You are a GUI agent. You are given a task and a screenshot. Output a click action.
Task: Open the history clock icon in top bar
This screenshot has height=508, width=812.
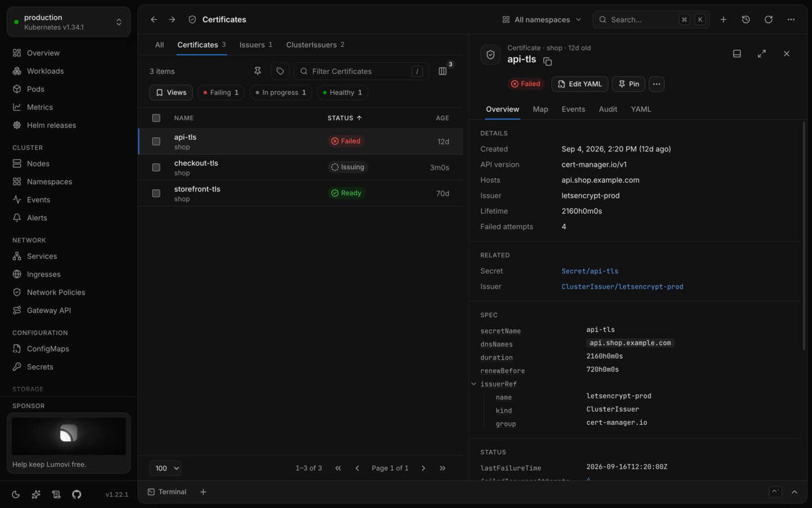746,20
